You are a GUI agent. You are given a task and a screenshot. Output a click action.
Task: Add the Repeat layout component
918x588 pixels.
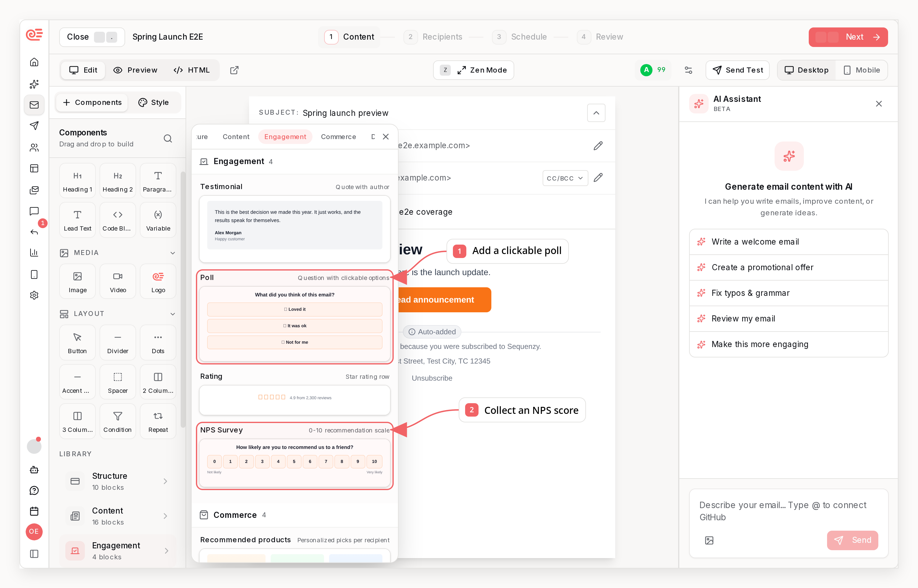point(158,421)
